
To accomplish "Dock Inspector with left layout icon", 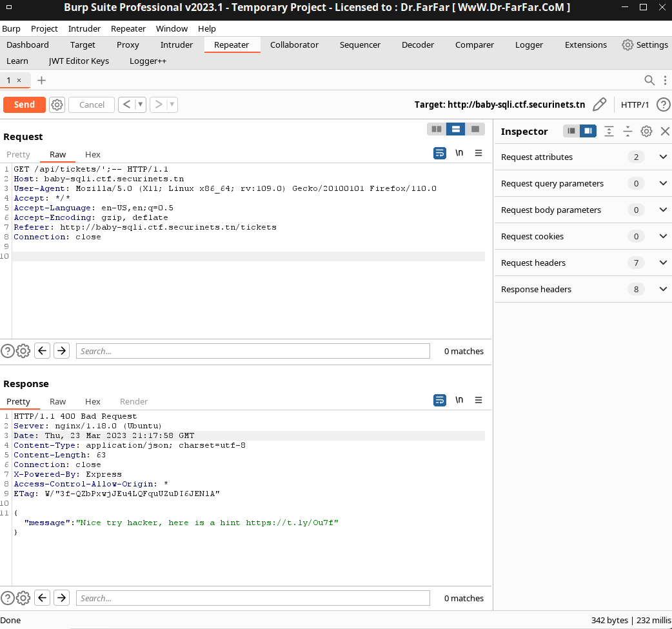I will coord(571,131).
